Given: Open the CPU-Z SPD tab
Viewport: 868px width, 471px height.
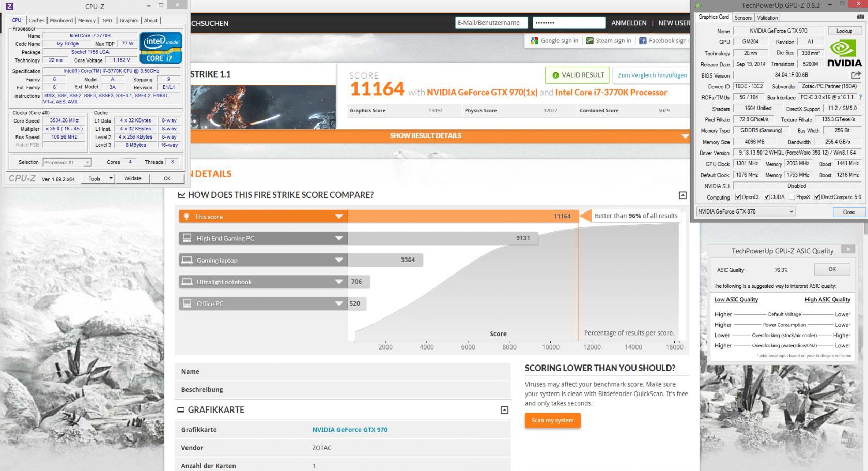Looking at the screenshot, I should click(x=107, y=20).
